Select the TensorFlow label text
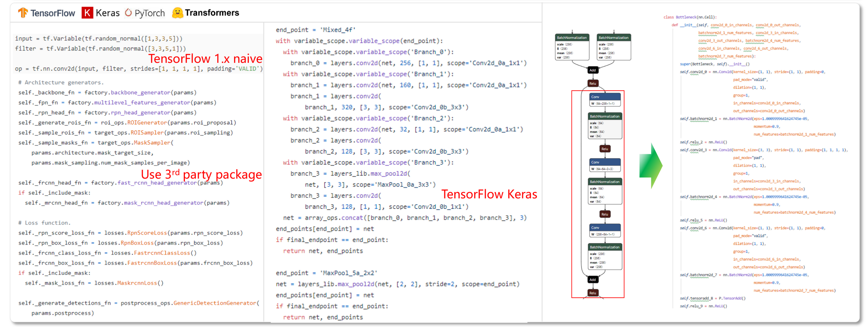This screenshot has height=327, width=868. point(52,13)
